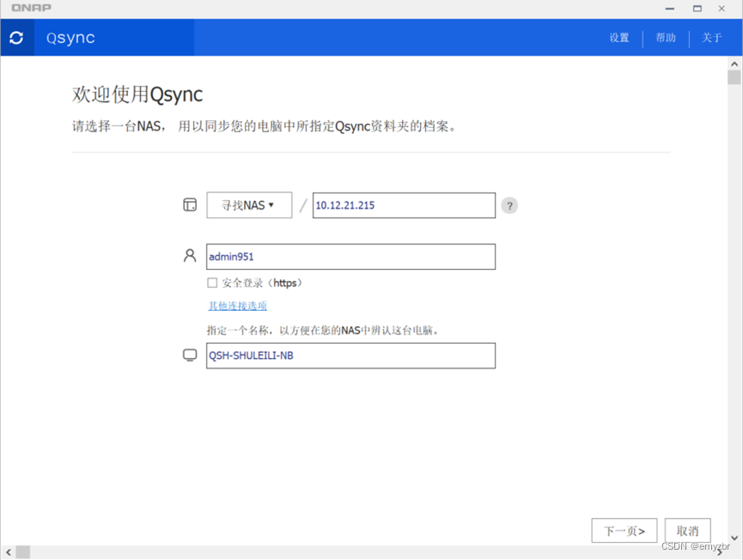Open the 设置 menu
Viewport: 743px width, 560px height.
click(x=619, y=38)
